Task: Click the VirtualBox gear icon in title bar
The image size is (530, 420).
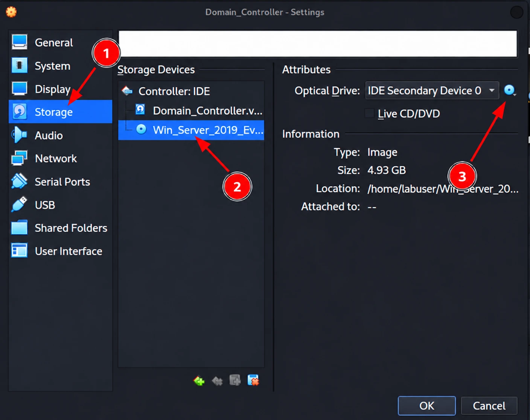Action: pos(11,12)
